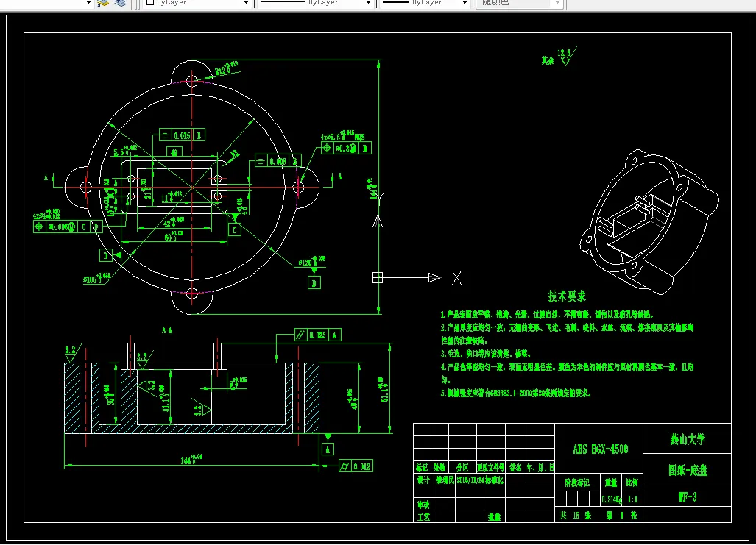
Task: Open the lineweight ByLayer dropdown
Action: click(x=425, y=3)
